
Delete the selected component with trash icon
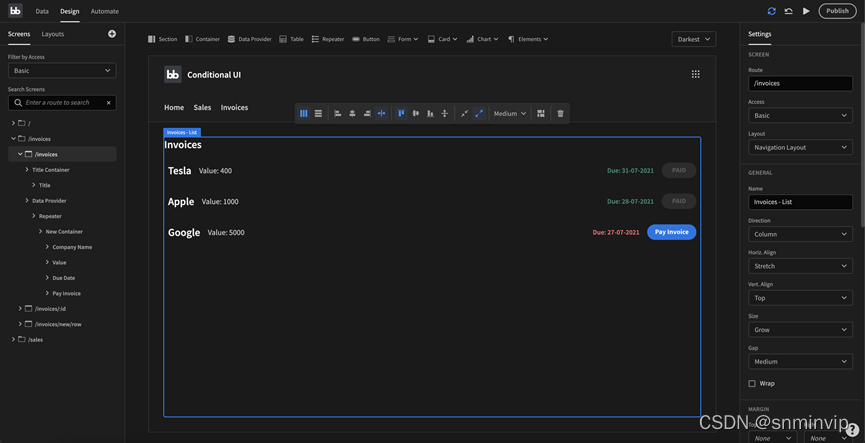(560, 114)
